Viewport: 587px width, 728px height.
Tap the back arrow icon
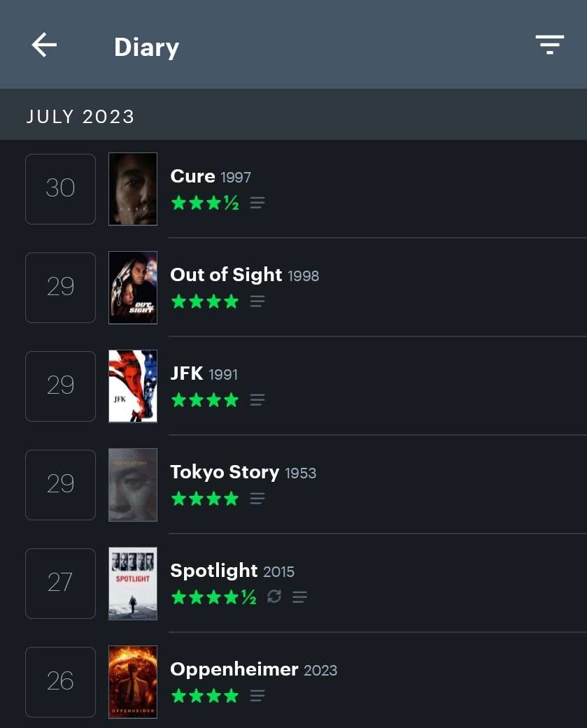pos(44,45)
